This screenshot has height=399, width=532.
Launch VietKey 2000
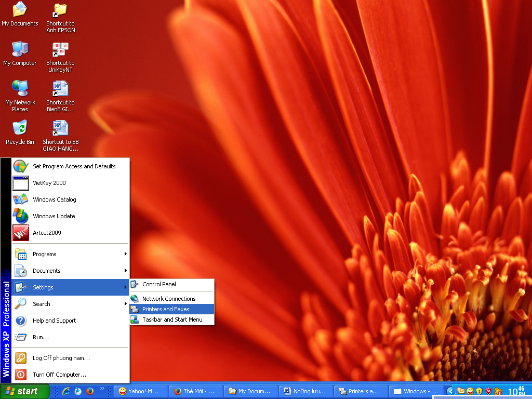click(x=71, y=183)
